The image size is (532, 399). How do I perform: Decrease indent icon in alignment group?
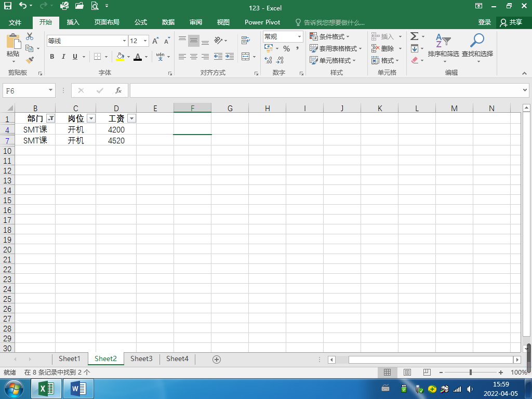[x=218, y=56]
